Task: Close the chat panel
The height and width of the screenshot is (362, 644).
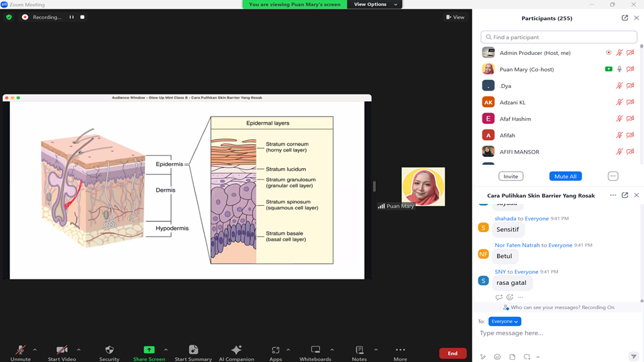Action: 637,195
